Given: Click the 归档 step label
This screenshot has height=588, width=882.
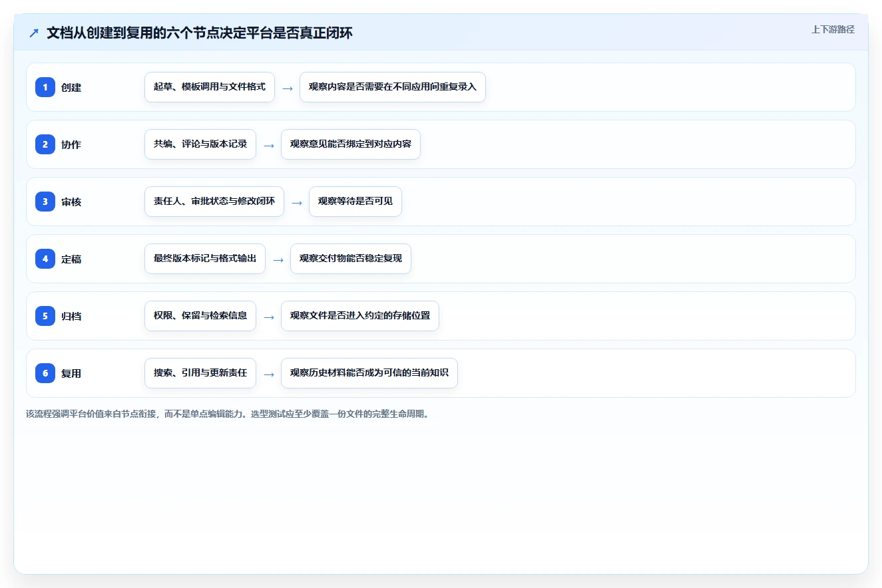Looking at the screenshot, I should point(71,316).
